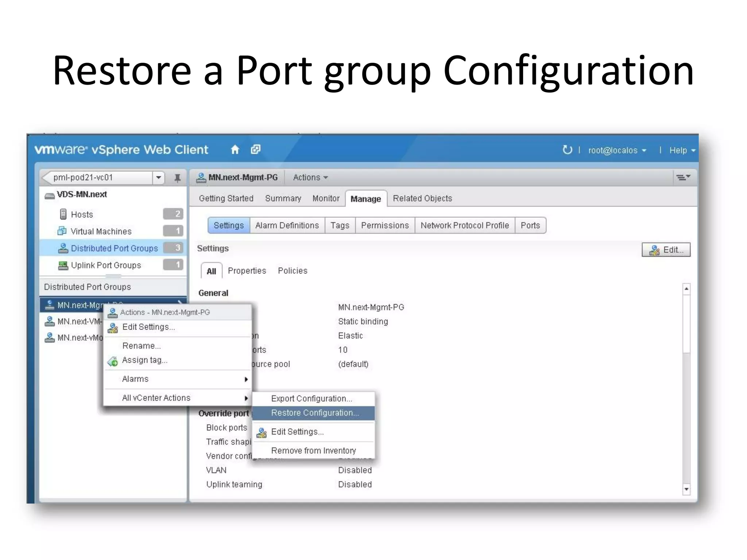The image size is (747, 560).
Task: Open the new window link icon
Action: point(256,149)
